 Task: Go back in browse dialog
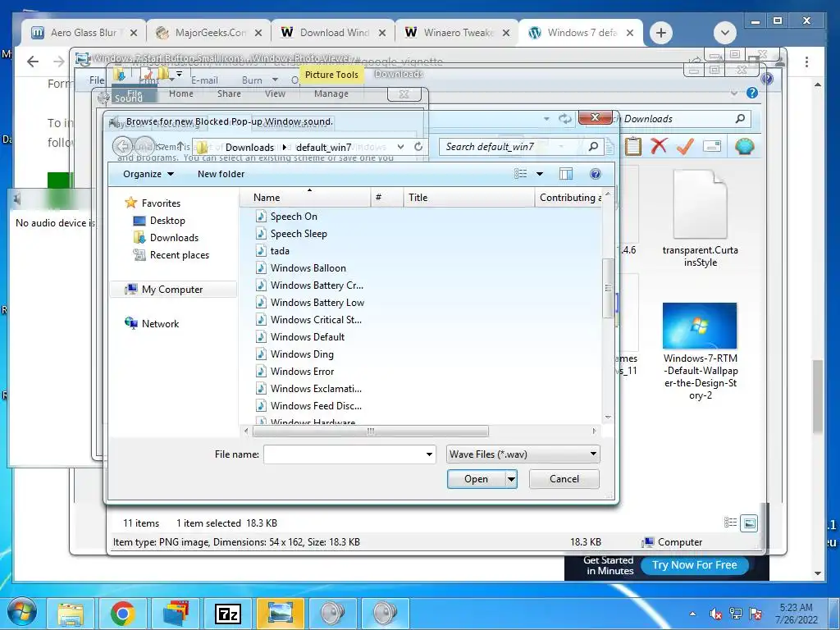pos(123,146)
